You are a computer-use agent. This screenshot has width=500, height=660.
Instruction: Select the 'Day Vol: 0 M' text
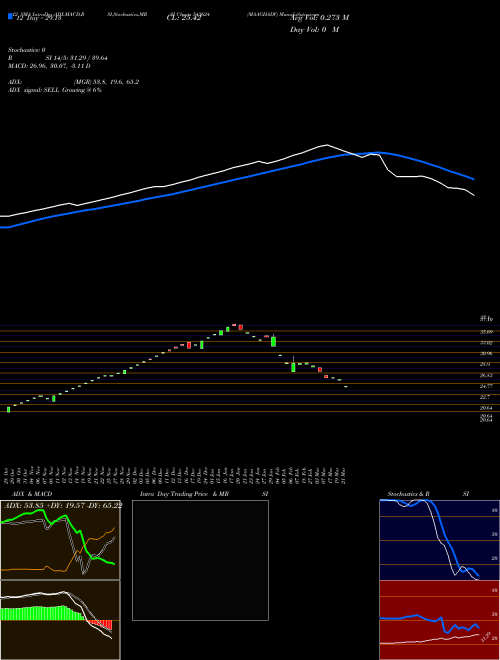(314, 30)
